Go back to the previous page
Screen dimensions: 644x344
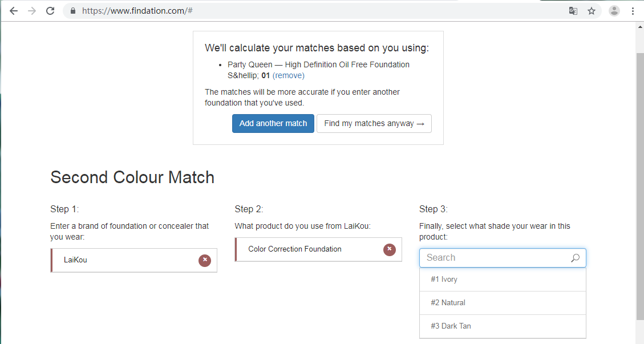[x=14, y=11]
